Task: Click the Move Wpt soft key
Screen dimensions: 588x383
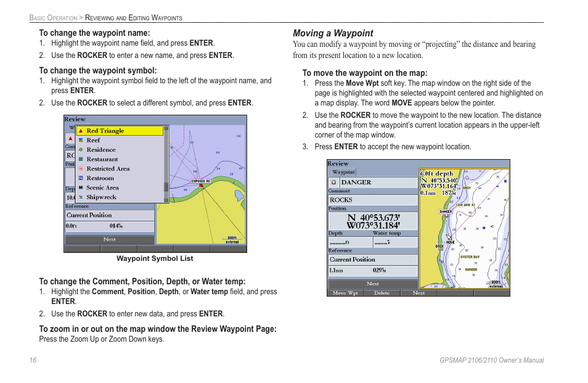Action: click(345, 293)
